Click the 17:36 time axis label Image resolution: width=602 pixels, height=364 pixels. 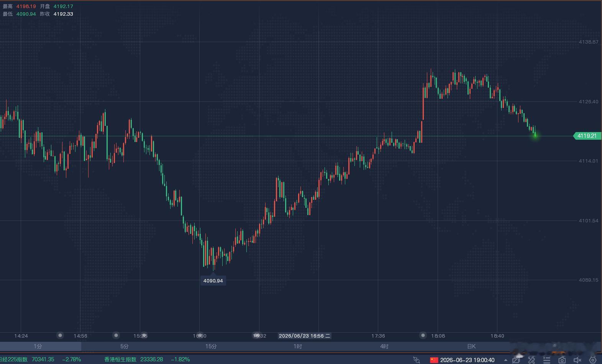378,336
